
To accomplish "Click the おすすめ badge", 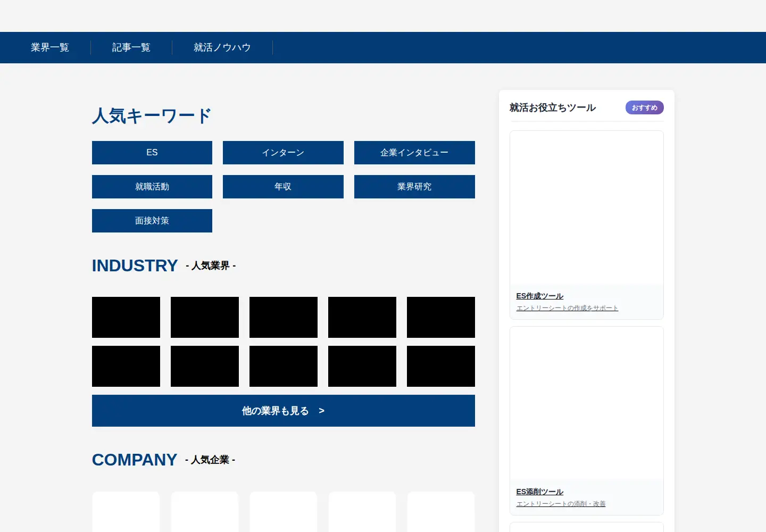I will point(645,107).
